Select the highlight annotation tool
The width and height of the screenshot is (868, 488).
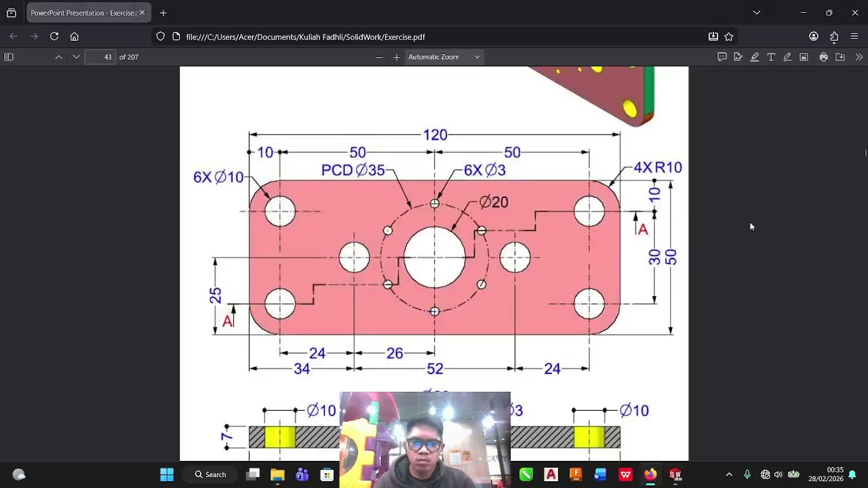(x=755, y=57)
